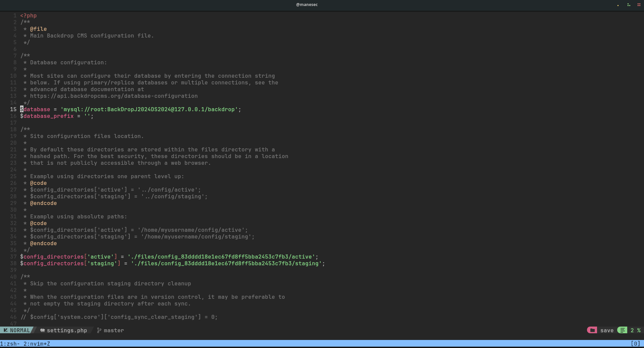
Task: Click the 'save' label in the statusline
Action: (x=607, y=330)
